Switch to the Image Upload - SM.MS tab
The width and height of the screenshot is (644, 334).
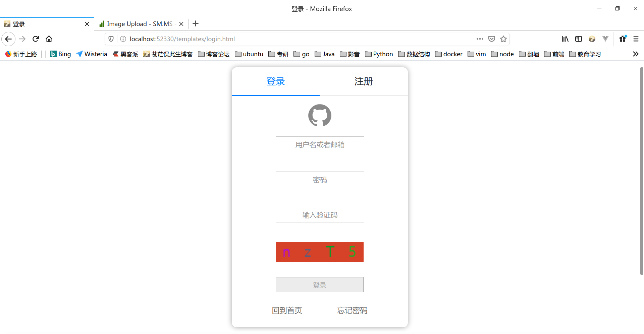[x=141, y=24]
